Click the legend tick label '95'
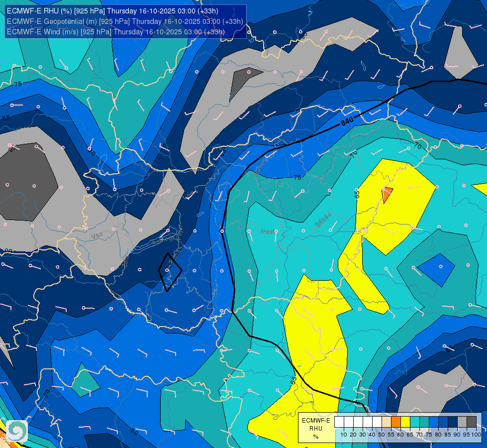Viewport: 487px width, 448px height. click(467, 435)
